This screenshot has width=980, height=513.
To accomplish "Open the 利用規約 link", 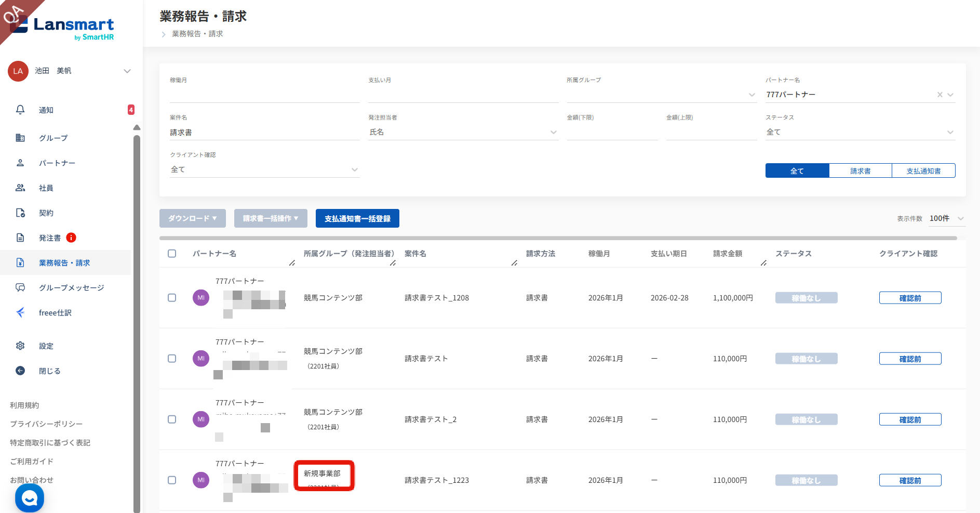I will click(24, 405).
